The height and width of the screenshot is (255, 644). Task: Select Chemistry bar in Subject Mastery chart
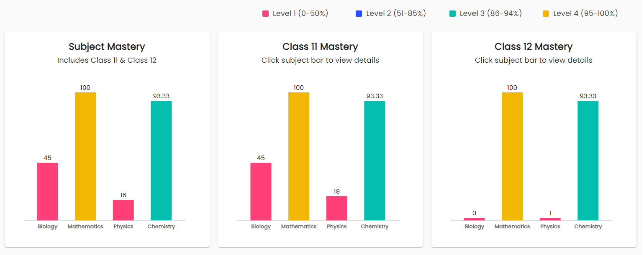click(x=161, y=161)
